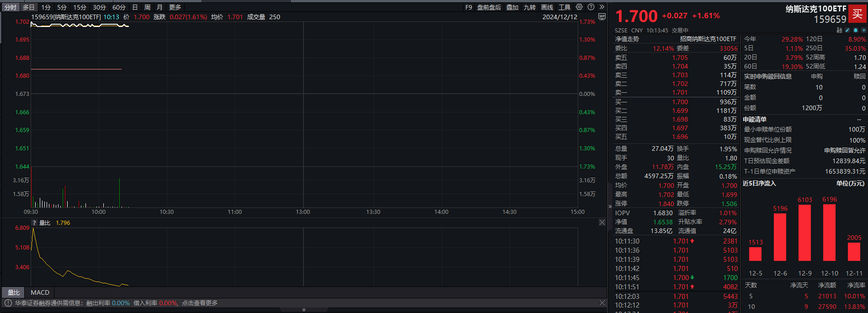Viewport: 868px width, 313px height.
Task: Open the info icon on 华泰证券 bar
Action: tap(8, 303)
